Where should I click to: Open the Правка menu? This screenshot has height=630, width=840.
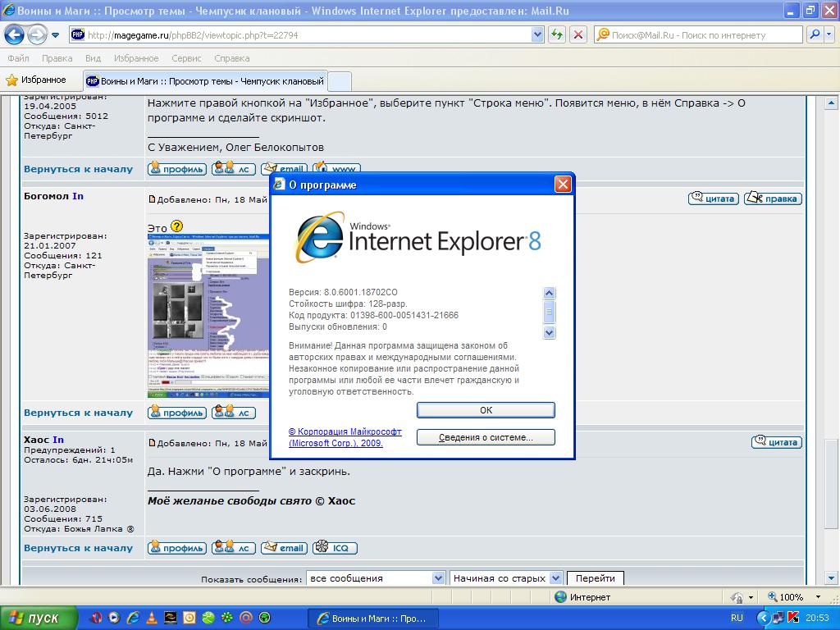tap(57, 58)
